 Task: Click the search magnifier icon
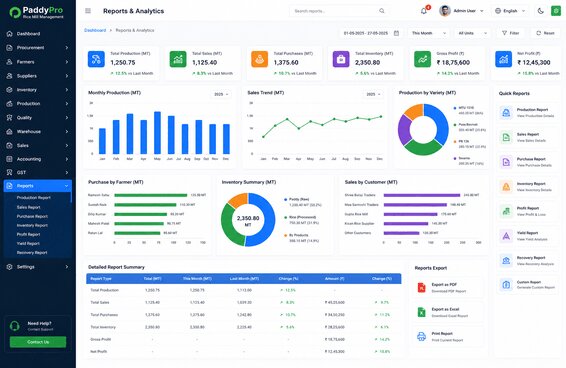click(x=382, y=11)
